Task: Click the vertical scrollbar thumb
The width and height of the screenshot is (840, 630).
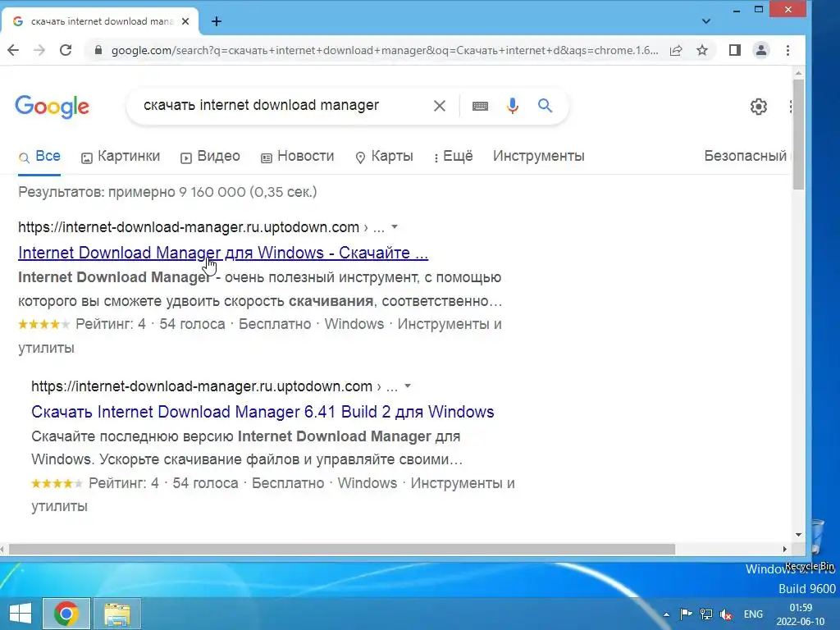Action: (798, 134)
